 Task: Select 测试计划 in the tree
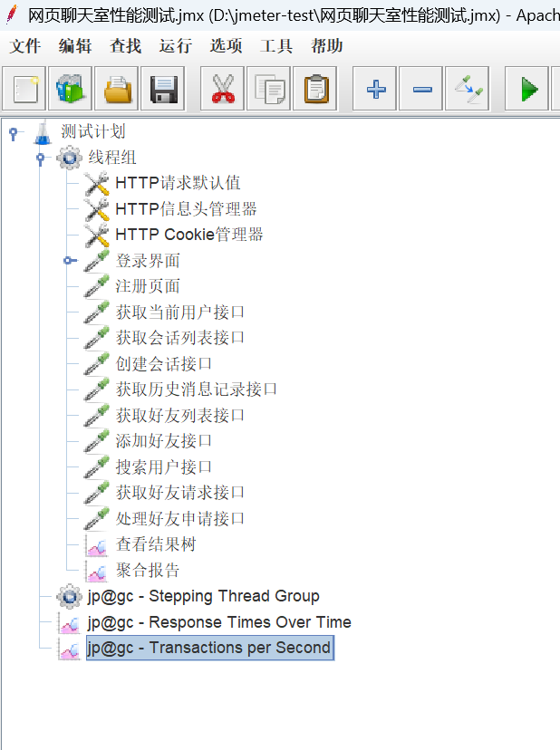[x=93, y=131]
